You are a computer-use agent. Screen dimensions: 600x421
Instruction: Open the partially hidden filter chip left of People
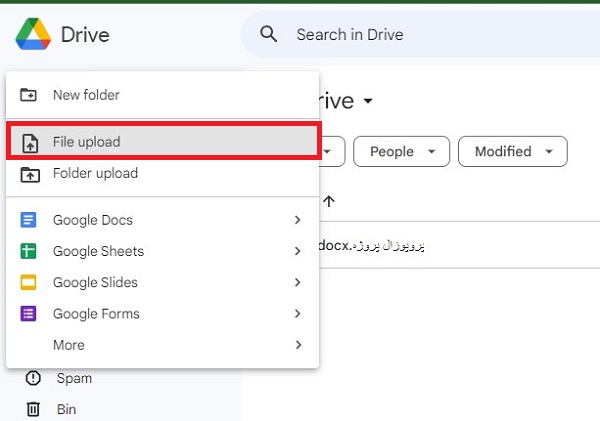point(332,152)
